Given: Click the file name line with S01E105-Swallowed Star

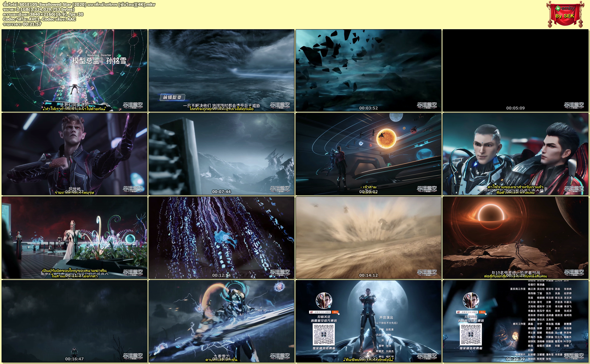Looking at the screenshot, I should click(x=79, y=4).
